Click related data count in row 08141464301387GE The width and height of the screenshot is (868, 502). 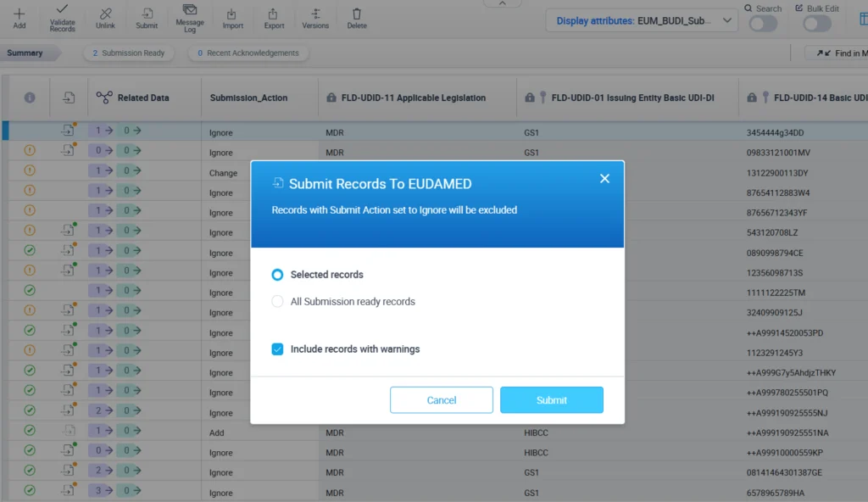pos(98,471)
